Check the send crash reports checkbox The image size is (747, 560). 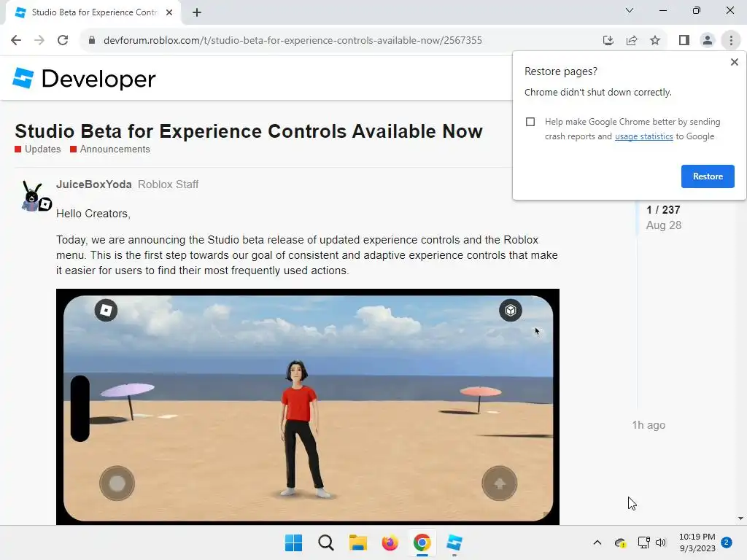pos(530,122)
